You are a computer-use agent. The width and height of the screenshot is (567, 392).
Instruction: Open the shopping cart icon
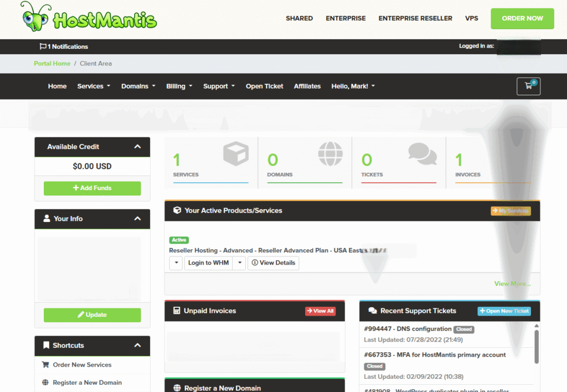click(528, 86)
